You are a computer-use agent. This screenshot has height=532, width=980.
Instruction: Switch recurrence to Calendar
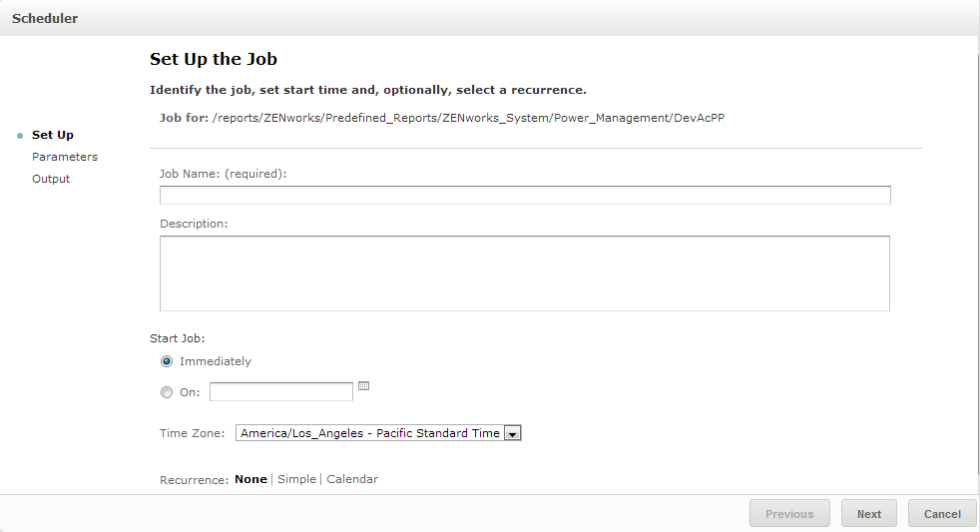352,479
